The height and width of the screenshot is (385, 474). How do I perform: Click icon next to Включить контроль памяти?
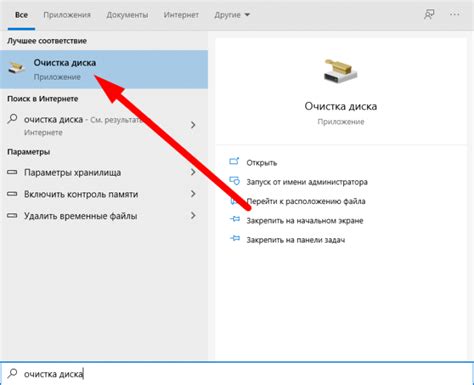pos(12,194)
